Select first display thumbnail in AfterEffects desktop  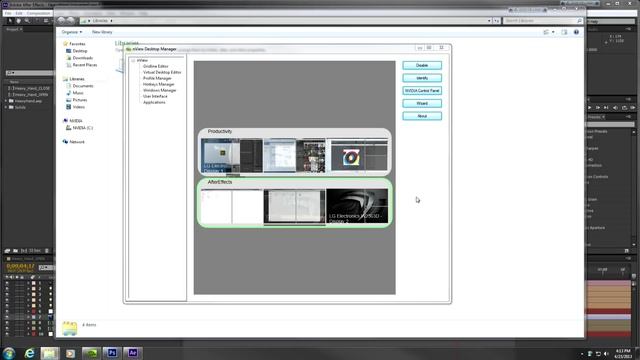(232, 207)
